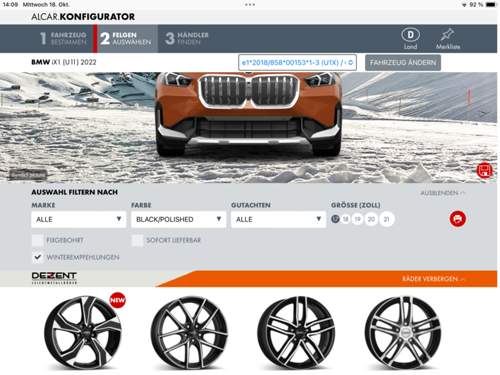Click the red save icon on the car image
Screen dimensions: 500x375
484,170
